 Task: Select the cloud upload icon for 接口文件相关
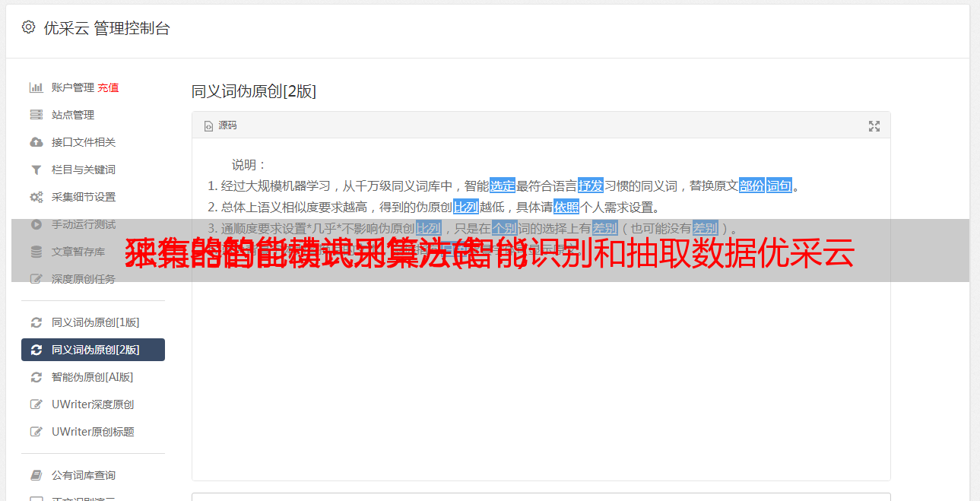36,142
